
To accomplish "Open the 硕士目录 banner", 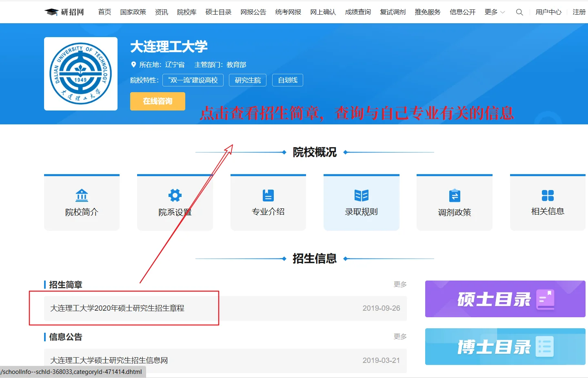I will (x=505, y=299).
